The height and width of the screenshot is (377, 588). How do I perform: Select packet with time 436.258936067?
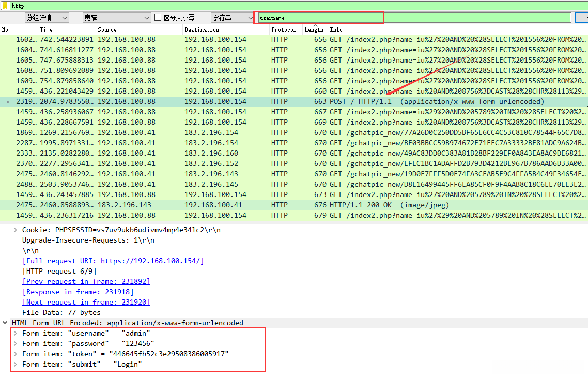(294, 112)
